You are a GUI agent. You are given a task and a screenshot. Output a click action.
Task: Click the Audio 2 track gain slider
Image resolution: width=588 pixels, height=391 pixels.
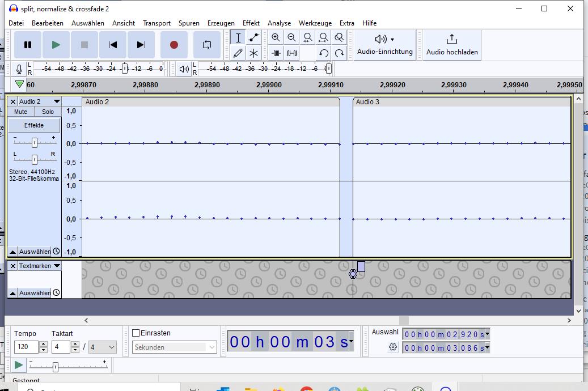pyautogui.click(x=35, y=142)
